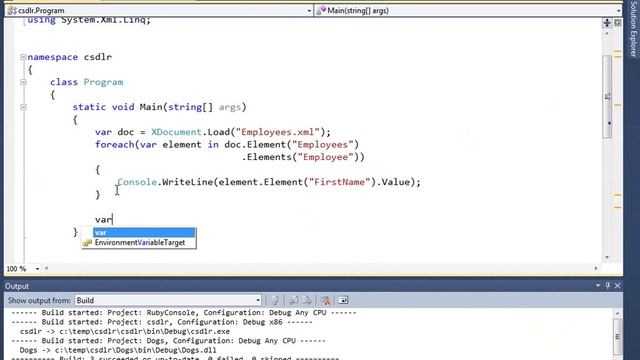Image resolution: width=640 pixels, height=360 pixels.
Task: Click the Program class name in declaration
Action: coord(103,82)
